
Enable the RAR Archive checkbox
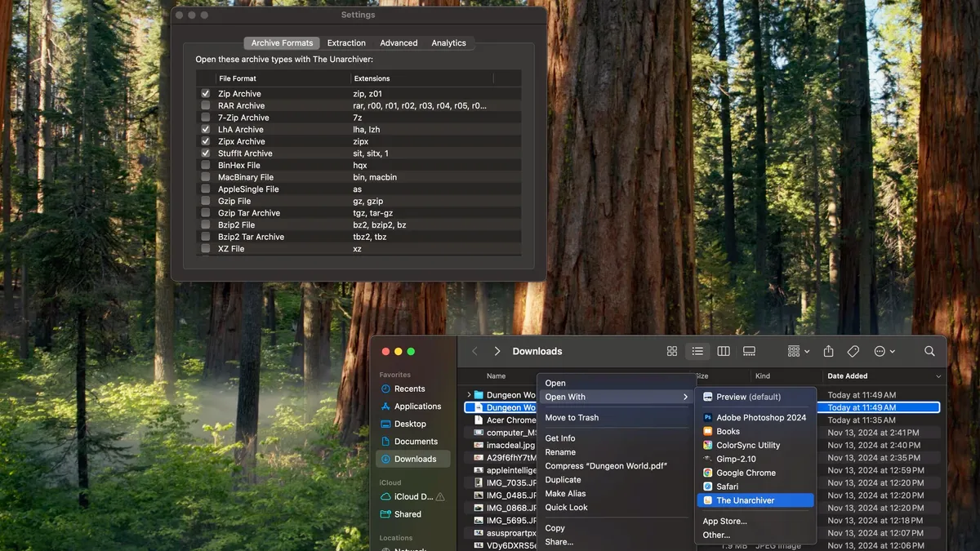coord(206,105)
